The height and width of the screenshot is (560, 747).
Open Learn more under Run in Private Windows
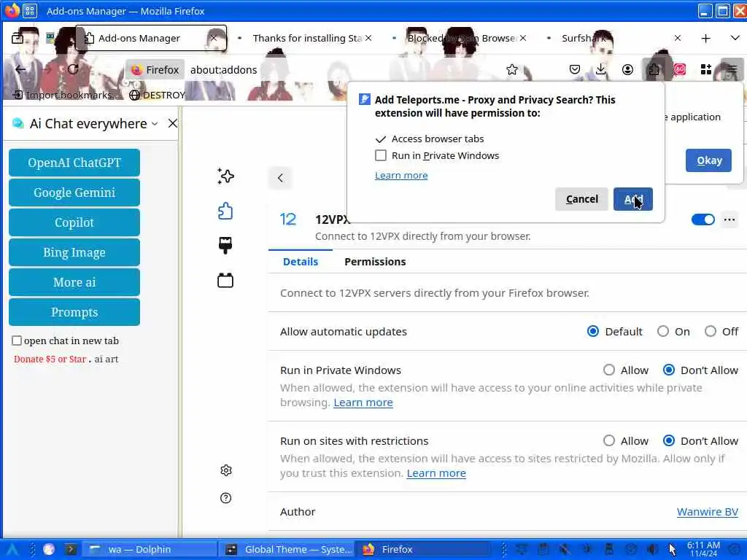[363, 402]
